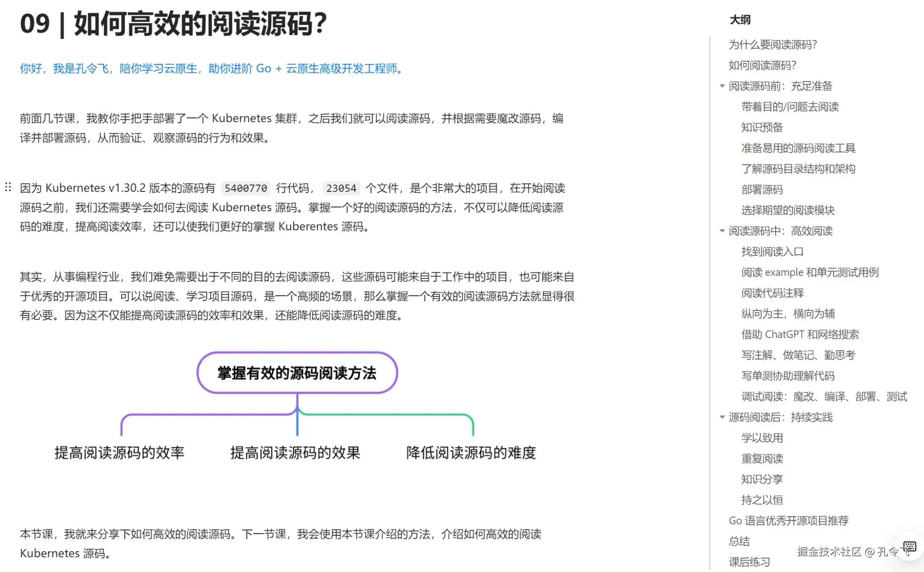Viewport: 924px width, 572px height.
Task: Collapse the 阅读源码前：充足准备 outline section
Action: (x=722, y=86)
